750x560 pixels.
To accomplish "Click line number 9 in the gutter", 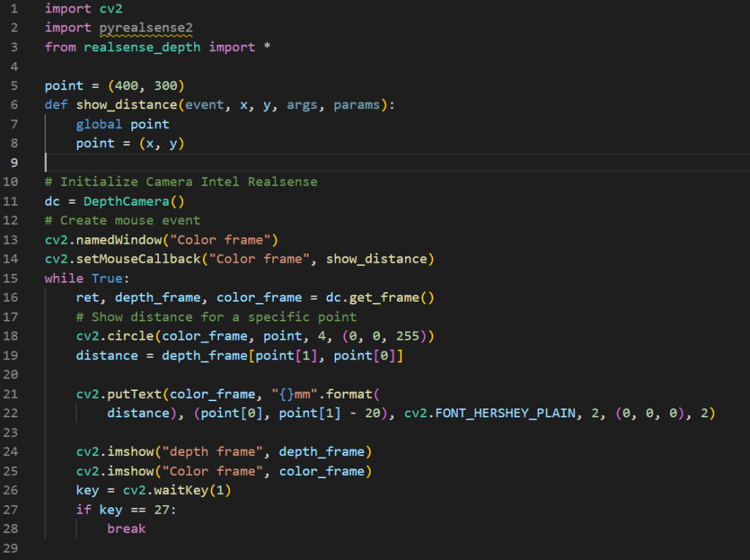I will (x=14, y=163).
